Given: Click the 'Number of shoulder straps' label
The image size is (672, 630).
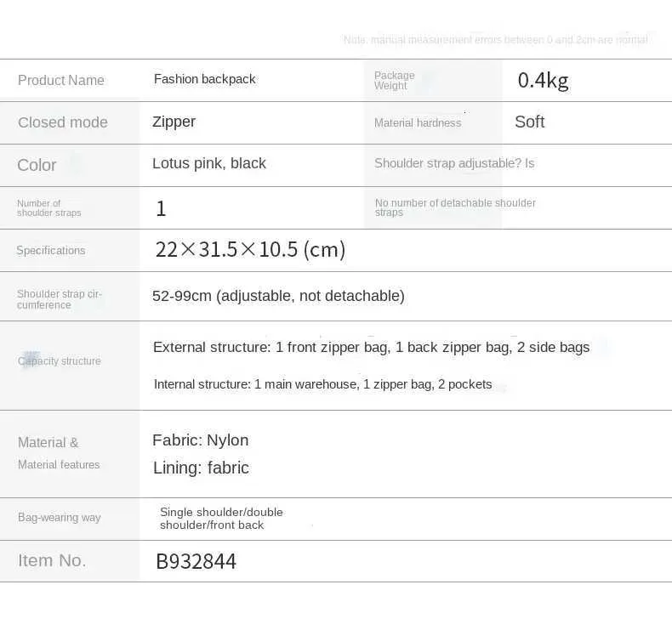Looking at the screenshot, I should pos(49,208).
